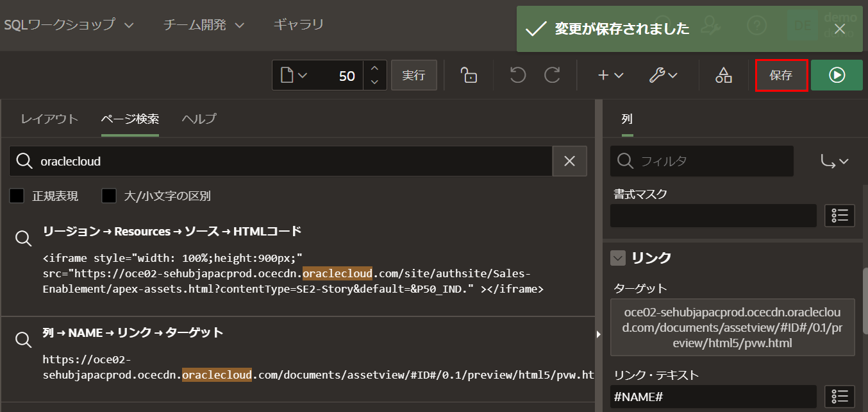
Task: Run the page with the green play button
Action: coord(837,76)
